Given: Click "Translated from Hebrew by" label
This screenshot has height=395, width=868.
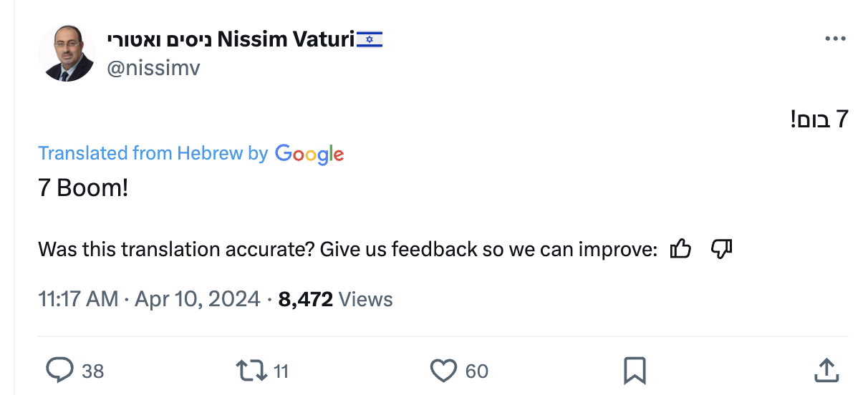Looking at the screenshot, I should [153, 153].
